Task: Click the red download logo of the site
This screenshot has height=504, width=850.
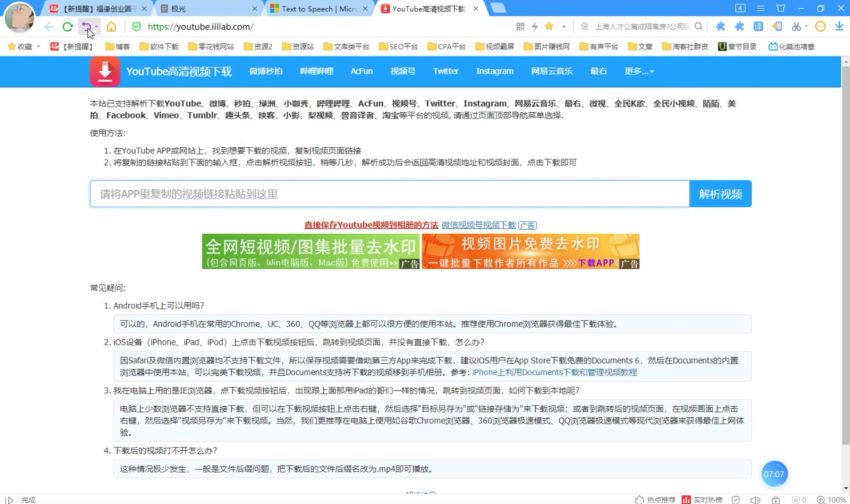Action: coord(105,72)
